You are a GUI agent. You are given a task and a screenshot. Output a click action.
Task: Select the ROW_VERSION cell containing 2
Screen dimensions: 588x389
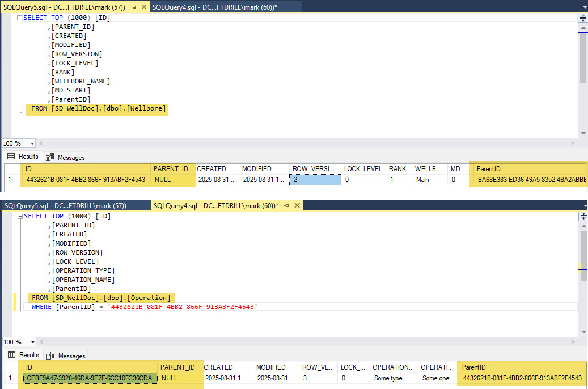click(x=315, y=180)
